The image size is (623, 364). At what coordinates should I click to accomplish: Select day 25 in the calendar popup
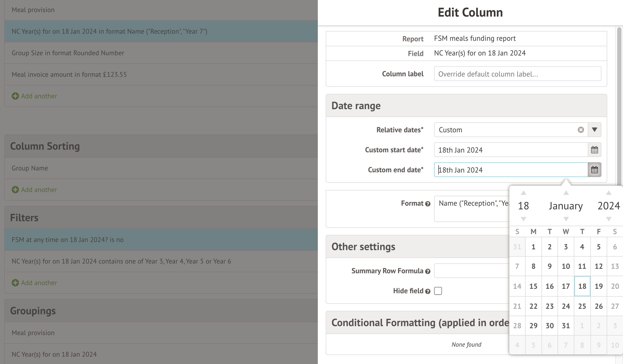582,306
